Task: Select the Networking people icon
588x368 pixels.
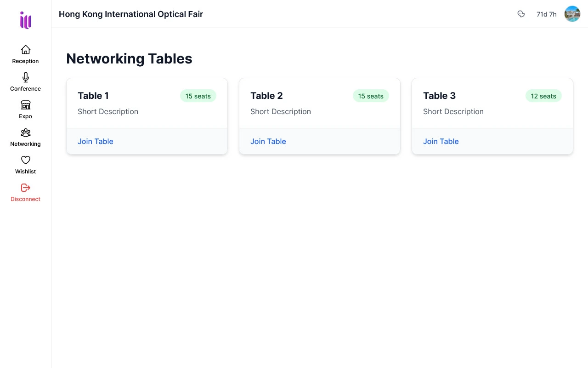Action: [26, 132]
